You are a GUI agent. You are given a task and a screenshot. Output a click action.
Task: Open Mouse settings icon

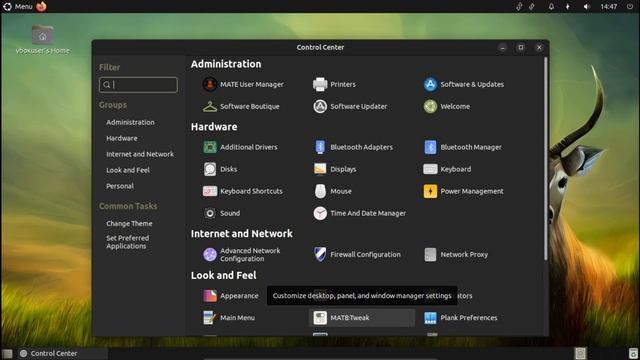[x=320, y=191]
